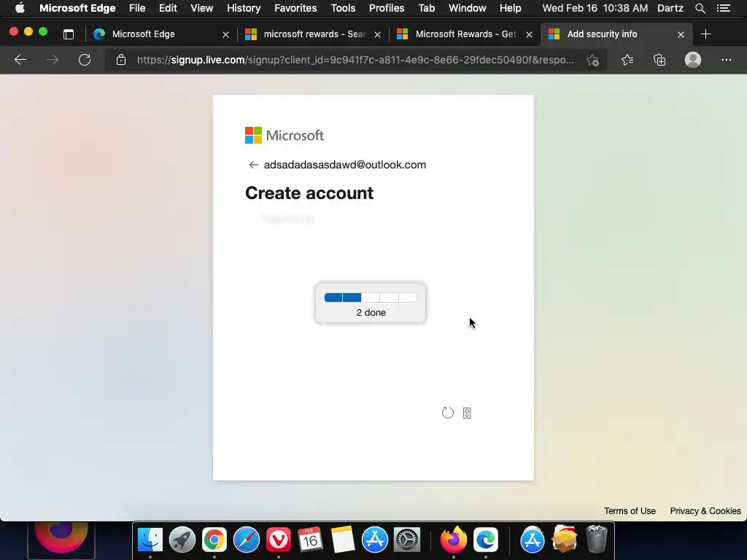747x560 pixels.
Task: Add this page to favorites star icon
Action: 592,60
